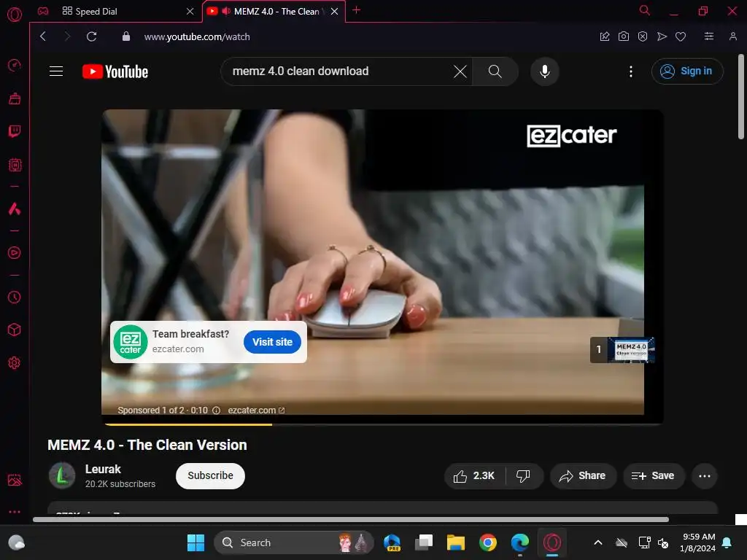Close the MEMZ 4.0 tab
This screenshot has height=560, width=747.
tap(334, 12)
